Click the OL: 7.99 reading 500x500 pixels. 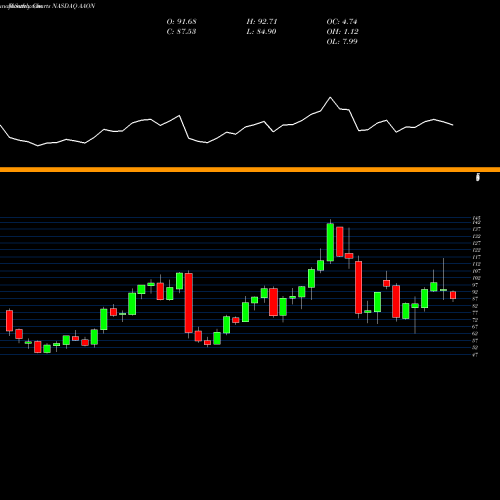342,42
